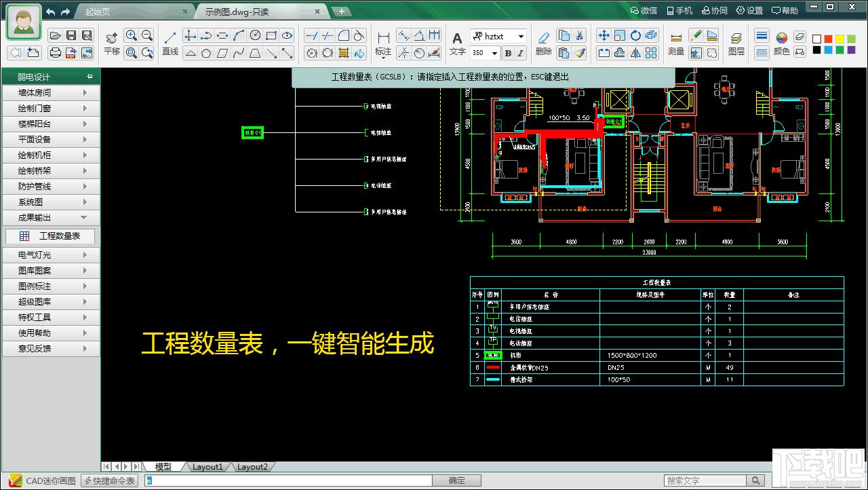Screen dimensions: 868x490
Task: Select the spline curve tool
Action: click(x=239, y=52)
